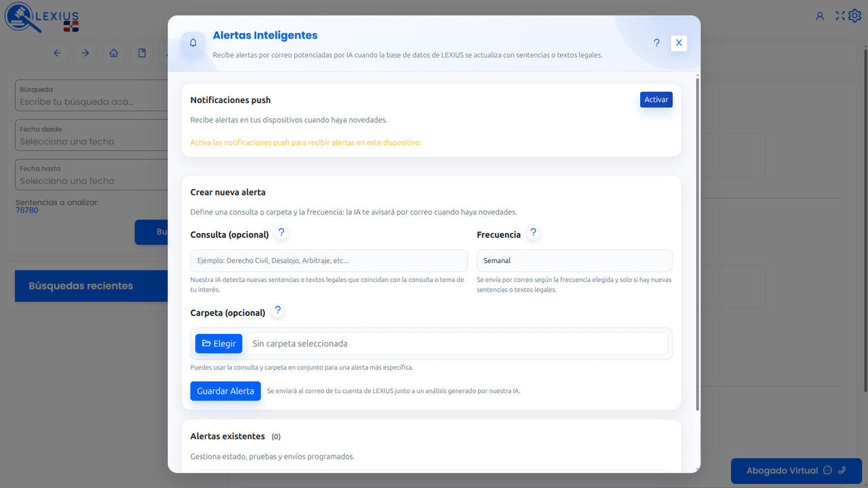868x488 pixels.
Task: Open the settings gear icon
Action: click(856, 15)
